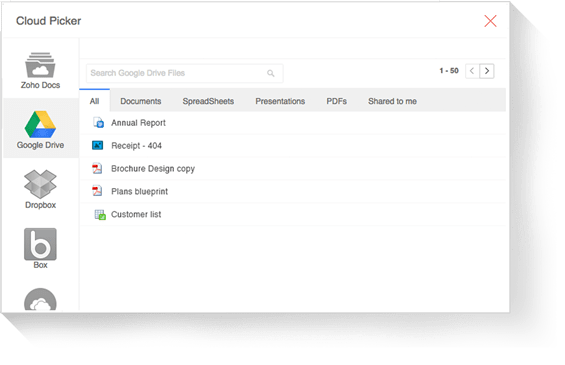The image size is (565, 365).
Task: Click the Dropbox label
Action: (40, 205)
